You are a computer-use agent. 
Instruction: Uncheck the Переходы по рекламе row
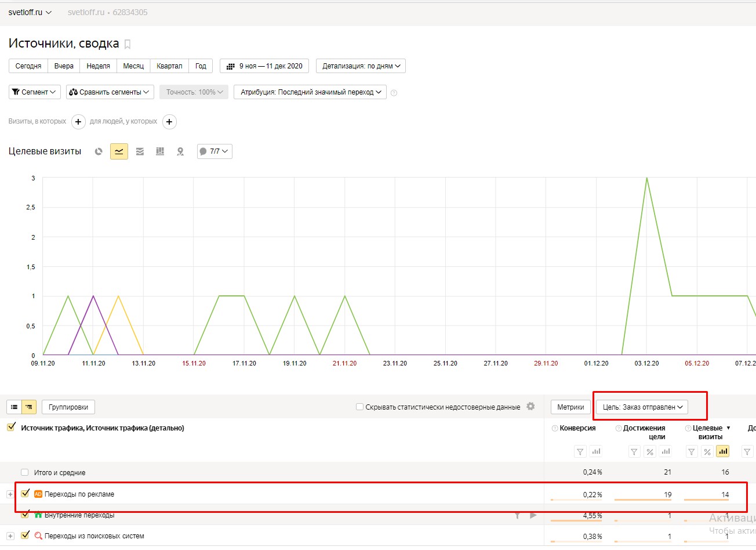tap(25, 494)
